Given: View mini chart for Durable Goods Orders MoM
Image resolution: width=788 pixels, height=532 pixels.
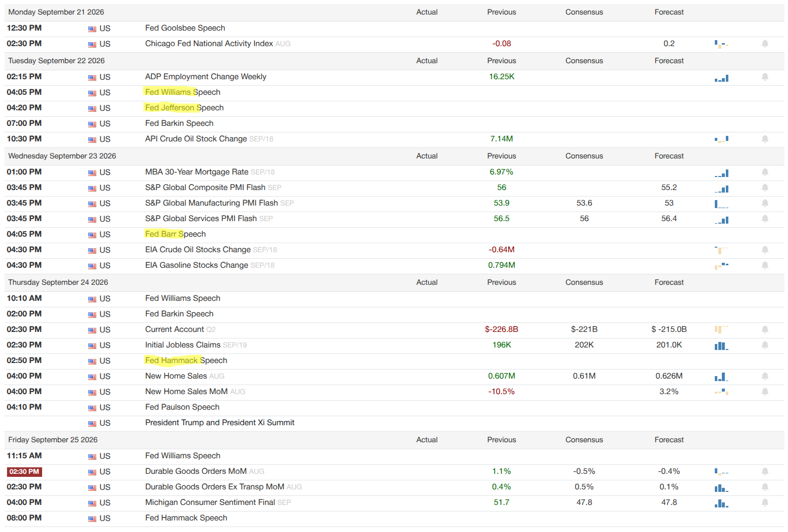Looking at the screenshot, I should (721, 471).
